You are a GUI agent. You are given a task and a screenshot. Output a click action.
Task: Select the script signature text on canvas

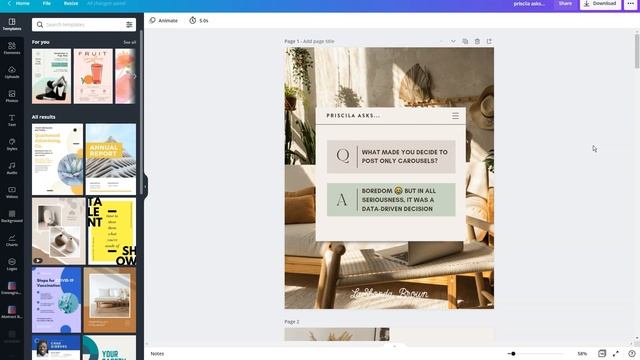(389, 293)
